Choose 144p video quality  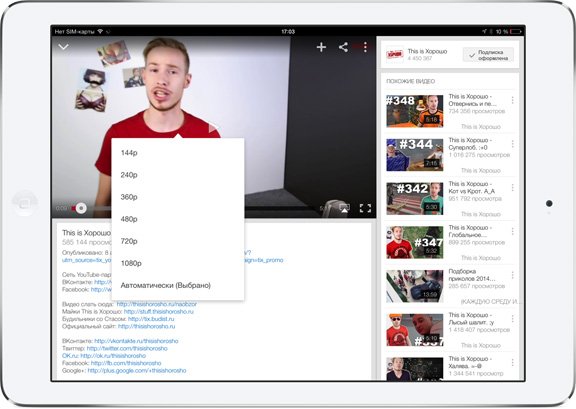178,153
